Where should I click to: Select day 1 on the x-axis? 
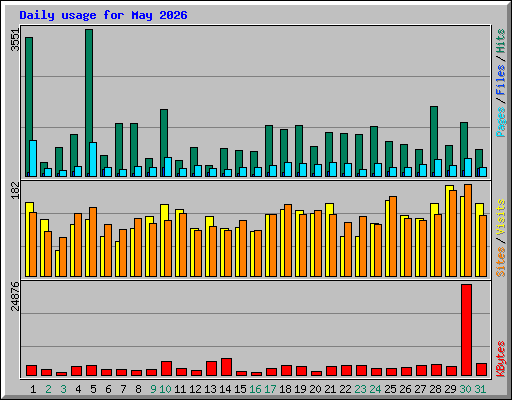click(x=33, y=389)
